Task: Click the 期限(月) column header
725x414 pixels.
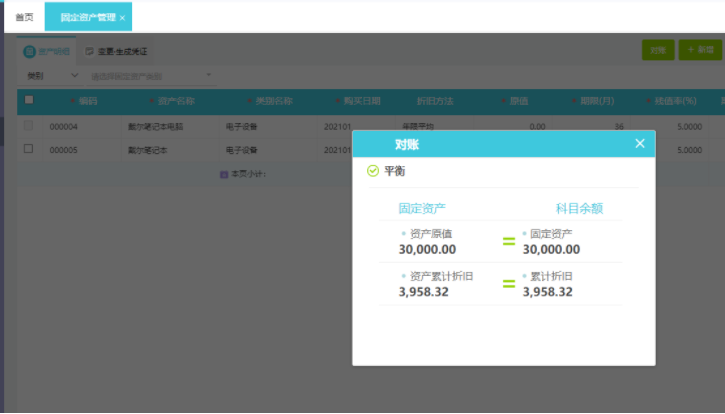Action: (x=597, y=101)
